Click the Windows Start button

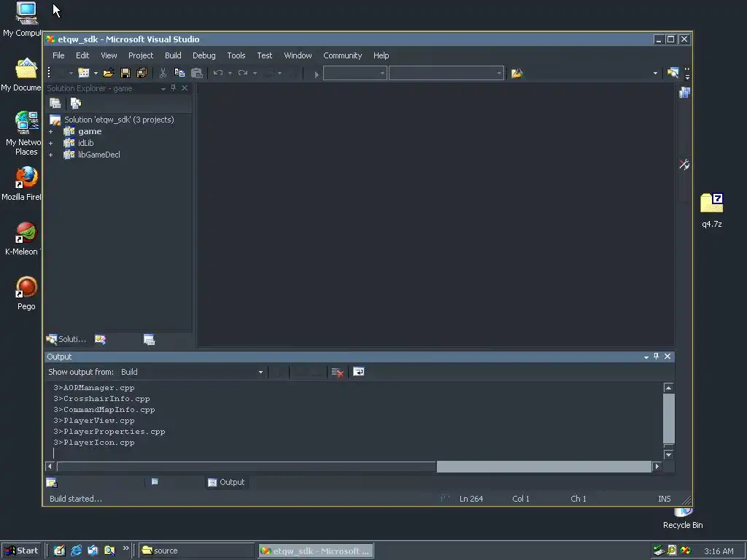tap(21, 551)
